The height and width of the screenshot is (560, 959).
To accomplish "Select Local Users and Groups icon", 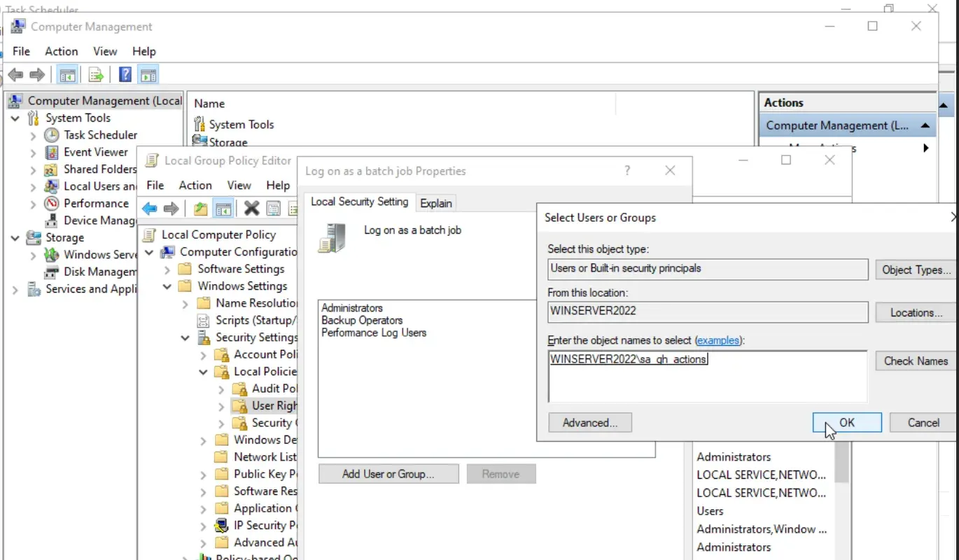I will (51, 186).
